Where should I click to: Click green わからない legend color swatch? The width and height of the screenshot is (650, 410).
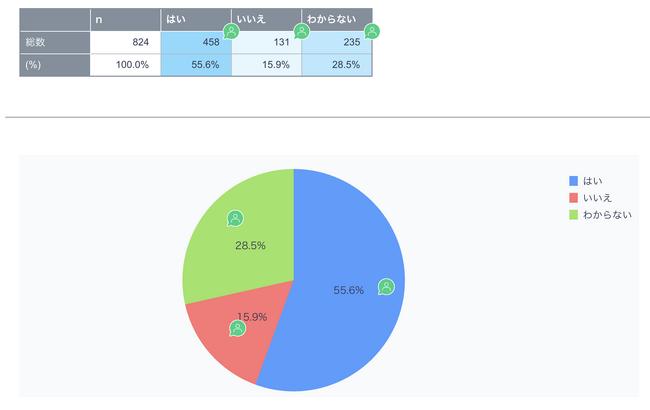click(573, 215)
